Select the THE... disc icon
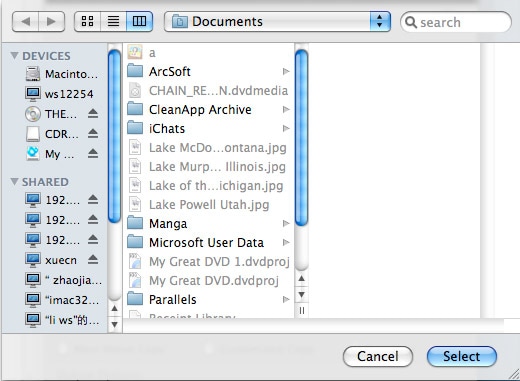 click(x=33, y=114)
